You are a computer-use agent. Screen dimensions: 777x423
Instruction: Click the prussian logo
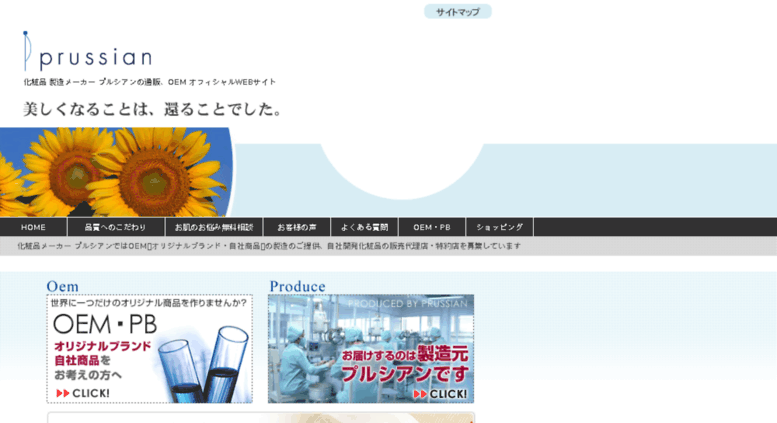click(x=87, y=52)
